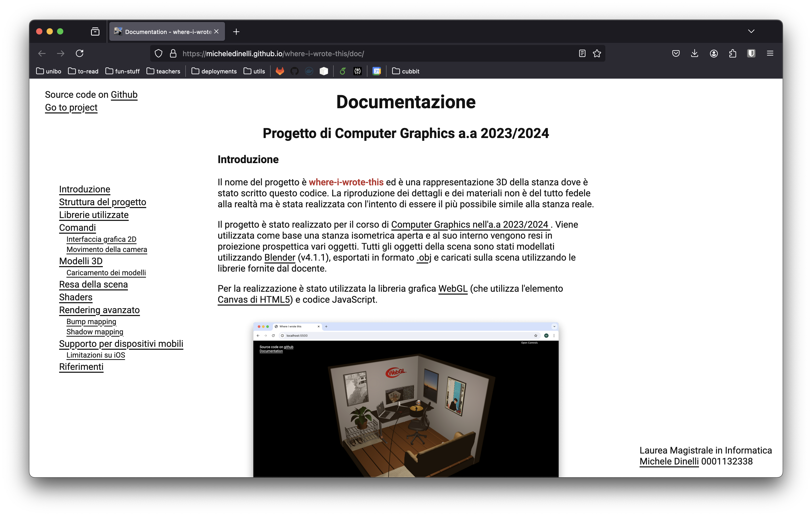This screenshot has width=812, height=516.
Task: Jump to Librerie utilizzate section
Action: point(94,215)
